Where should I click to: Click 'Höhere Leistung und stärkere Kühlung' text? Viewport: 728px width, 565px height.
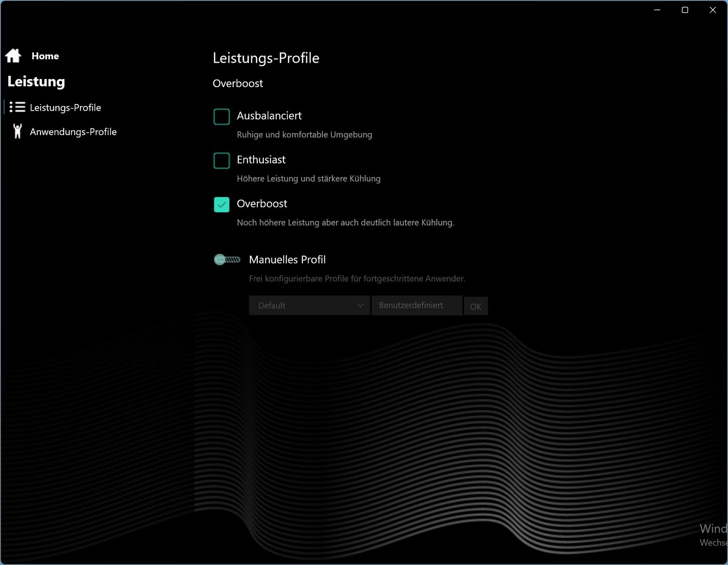pyautogui.click(x=309, y=178)
